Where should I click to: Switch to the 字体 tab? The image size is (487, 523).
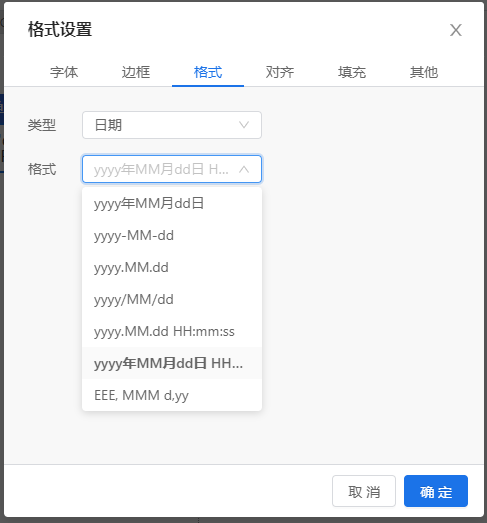click(64, 72)
